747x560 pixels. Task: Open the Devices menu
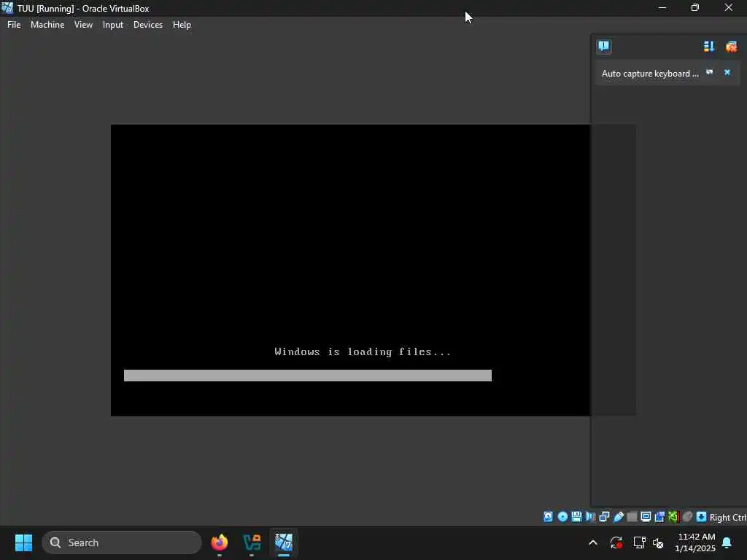click(x=147, y=25)
